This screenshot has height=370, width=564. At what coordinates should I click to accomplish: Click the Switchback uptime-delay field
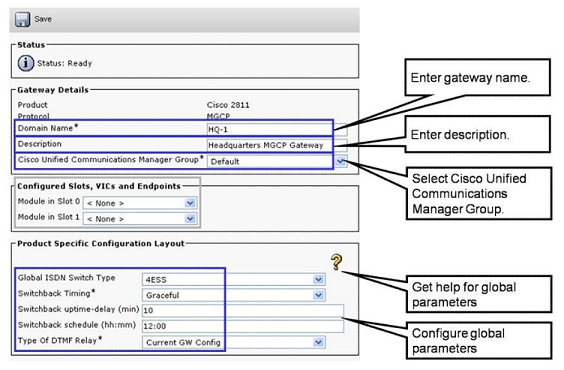(243, 310)
